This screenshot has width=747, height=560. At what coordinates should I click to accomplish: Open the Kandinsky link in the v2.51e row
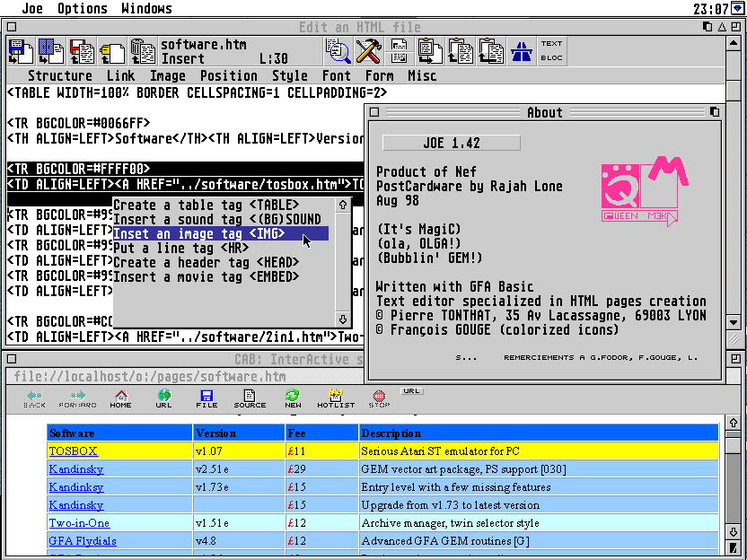point(76,469)
